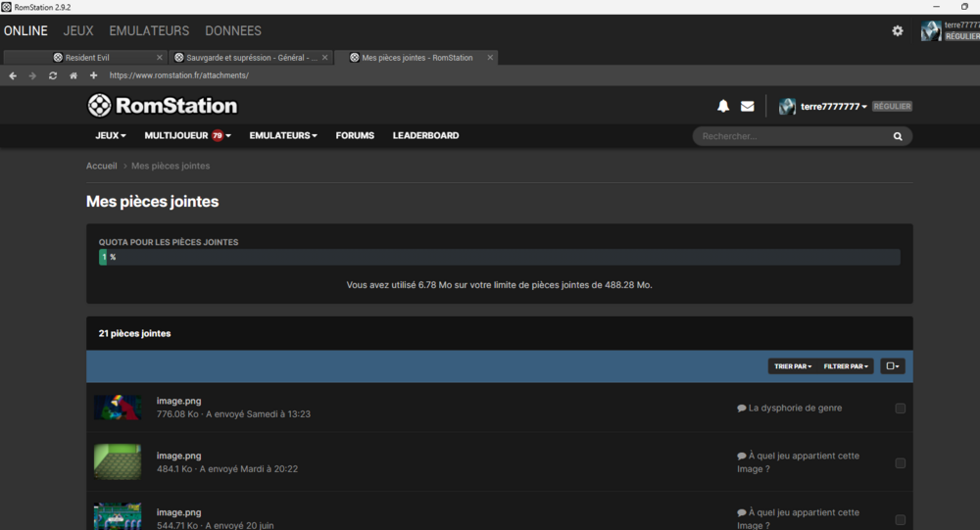This screenshot has width=980, height=530.
Task: Click the browser back arrow
Action: [13, 75]
